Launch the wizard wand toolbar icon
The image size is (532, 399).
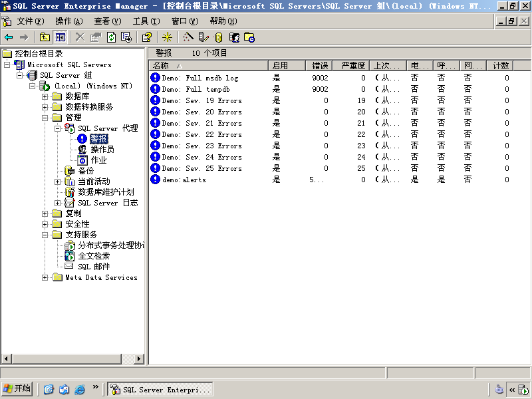188,37
